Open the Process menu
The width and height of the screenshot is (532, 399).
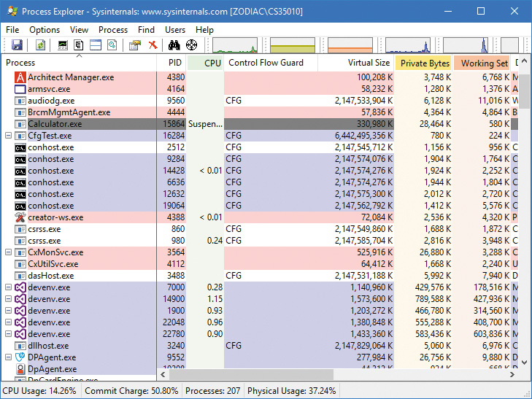(x=113, y=30)
